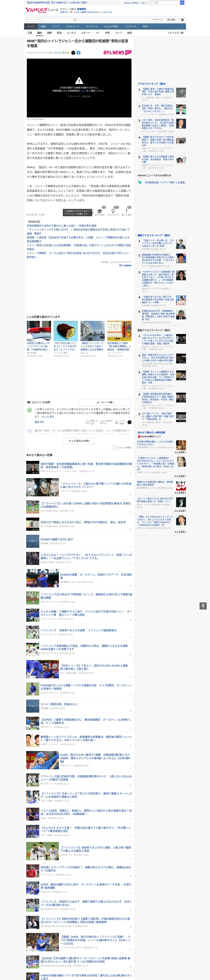Click the マイページ button
This screenshot has height=980, width=210.
point(157,19)
